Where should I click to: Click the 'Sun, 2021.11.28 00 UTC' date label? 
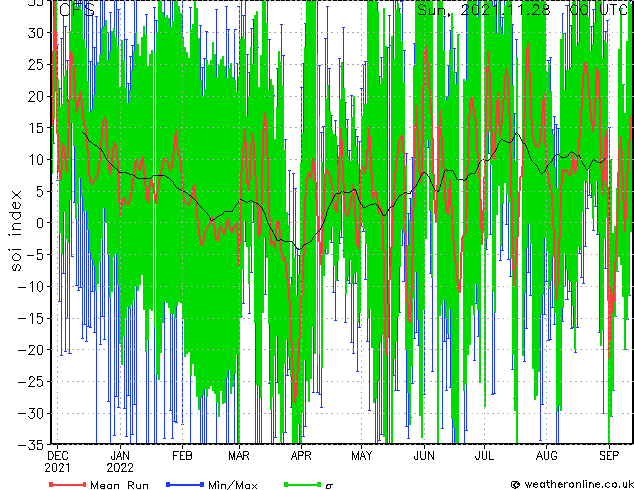coord(522,10)
